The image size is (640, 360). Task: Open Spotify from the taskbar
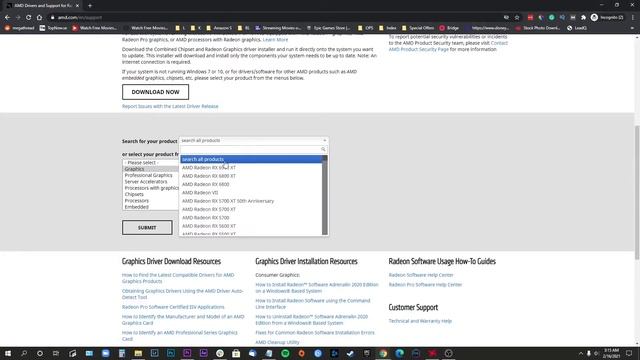point(285,353)
